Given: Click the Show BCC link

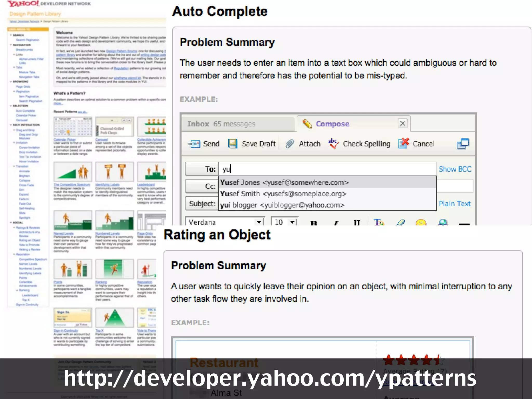Looking at the screenshot, I should 455,169.
